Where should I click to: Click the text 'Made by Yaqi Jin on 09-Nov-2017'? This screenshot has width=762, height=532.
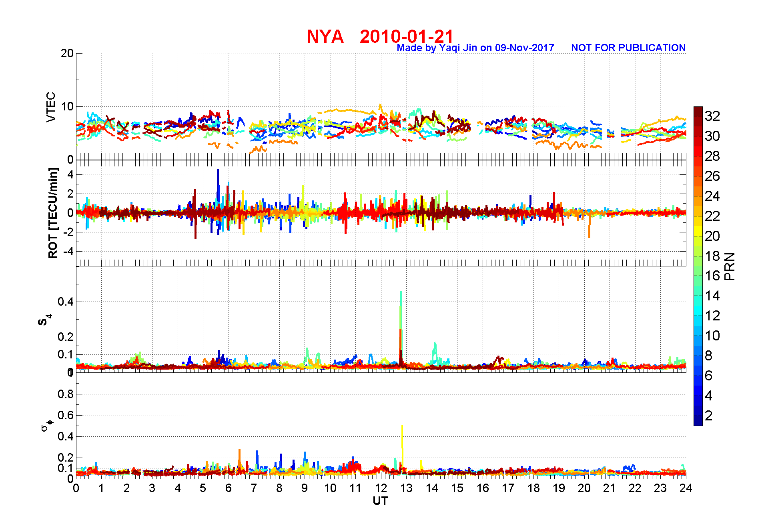475,48
